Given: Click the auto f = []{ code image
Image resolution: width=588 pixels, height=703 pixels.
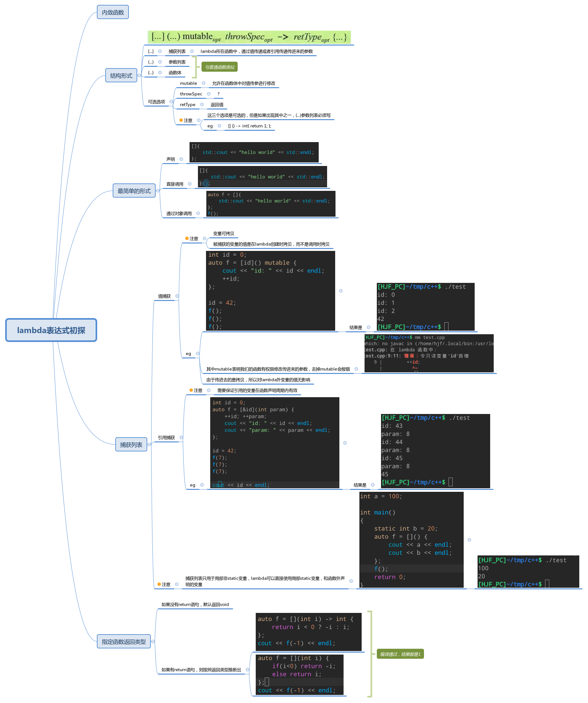Looking at the screenshot, I should (x=271, y=203).
